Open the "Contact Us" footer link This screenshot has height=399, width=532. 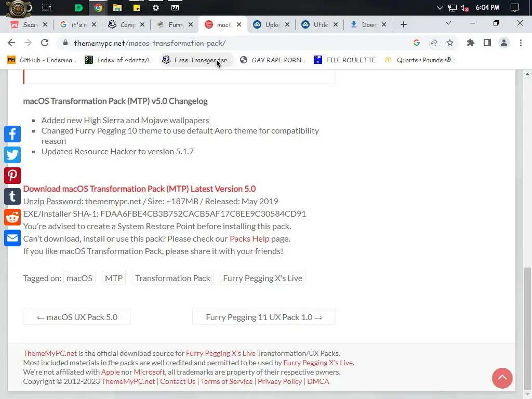click(178, 381)
